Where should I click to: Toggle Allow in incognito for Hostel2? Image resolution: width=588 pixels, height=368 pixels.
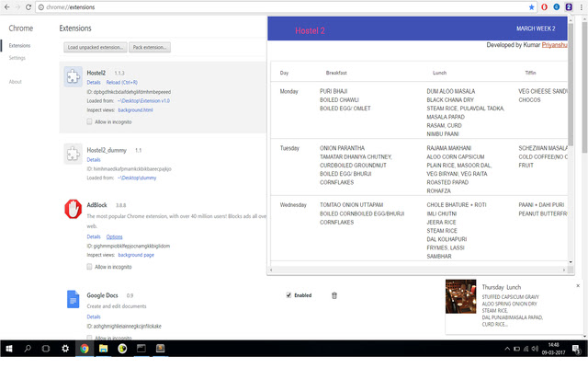pyautogui.click(x=89, y=121)
